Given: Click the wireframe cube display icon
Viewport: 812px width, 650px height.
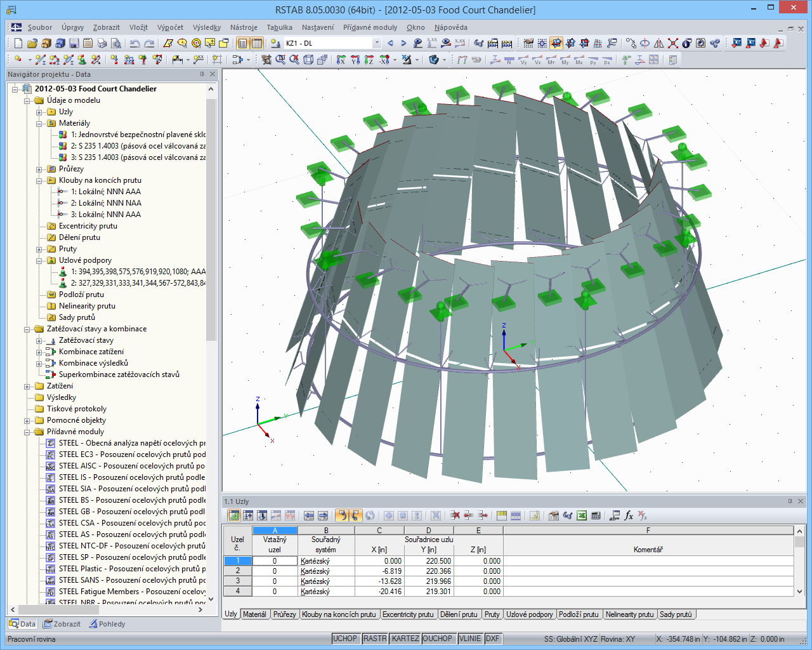Looking at the screenshot, I should coord(308,60).
